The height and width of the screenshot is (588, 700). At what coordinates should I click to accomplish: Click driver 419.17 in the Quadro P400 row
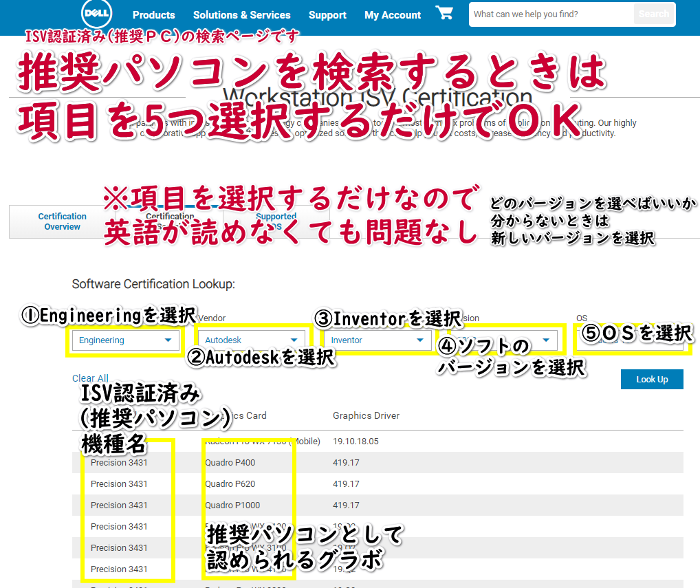(346, 463)
